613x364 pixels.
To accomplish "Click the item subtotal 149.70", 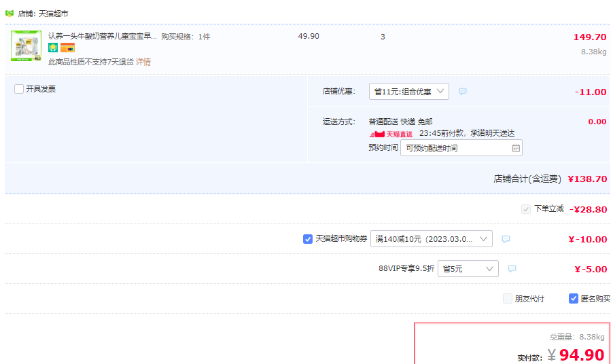I will (x=589, y=37).
